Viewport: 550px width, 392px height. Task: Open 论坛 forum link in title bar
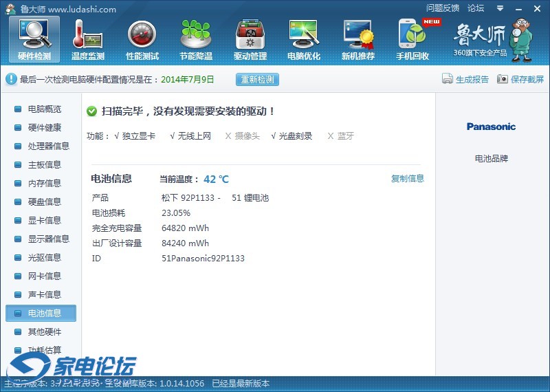pyautogui.click(x=476, y=8)
